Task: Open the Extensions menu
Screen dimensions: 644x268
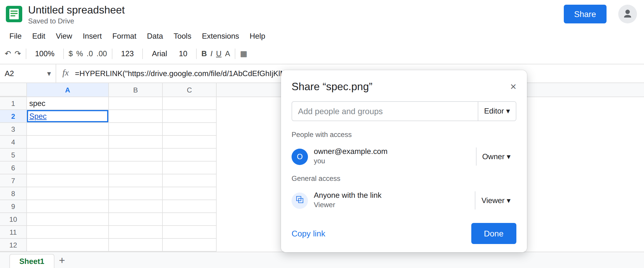Action: click(x=220, y=36)
